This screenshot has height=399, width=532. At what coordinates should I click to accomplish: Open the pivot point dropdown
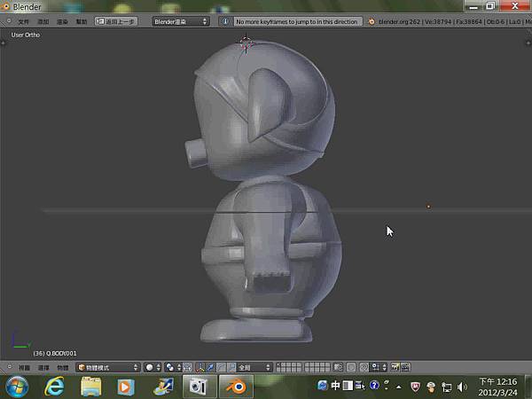173,367
